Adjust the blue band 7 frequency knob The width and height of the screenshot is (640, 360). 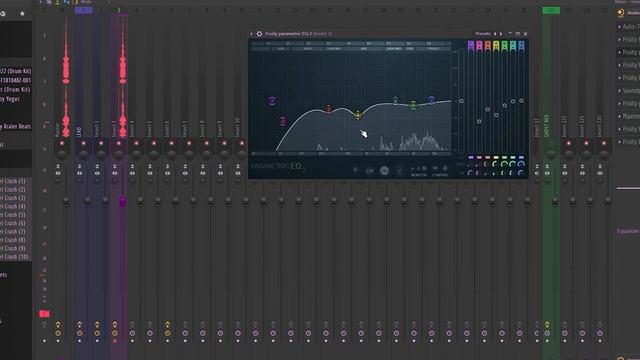point(521,164)
